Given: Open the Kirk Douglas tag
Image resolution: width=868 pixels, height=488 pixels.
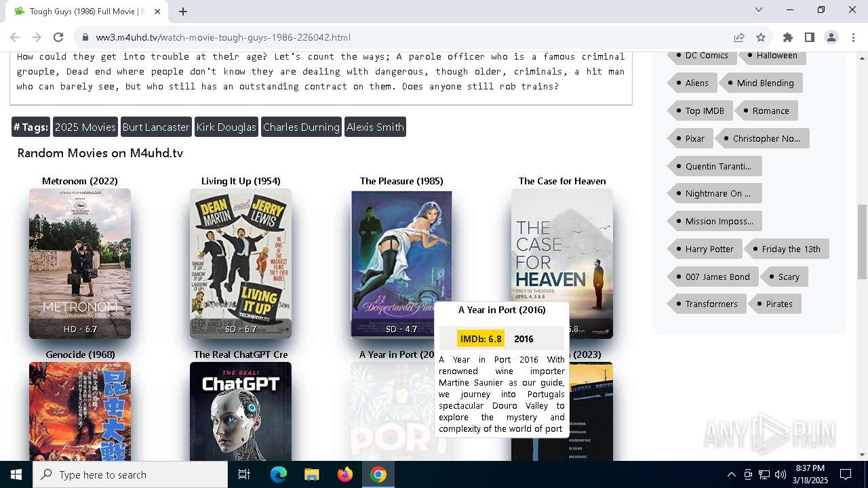Looking at the screenshot, I should pyautogui.click(x=226, y=127).
